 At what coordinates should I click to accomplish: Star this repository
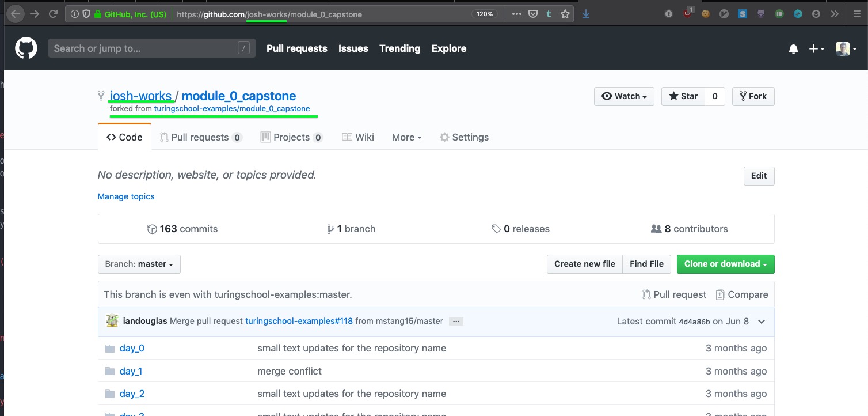pyautogui.click(x=683, y=96)
